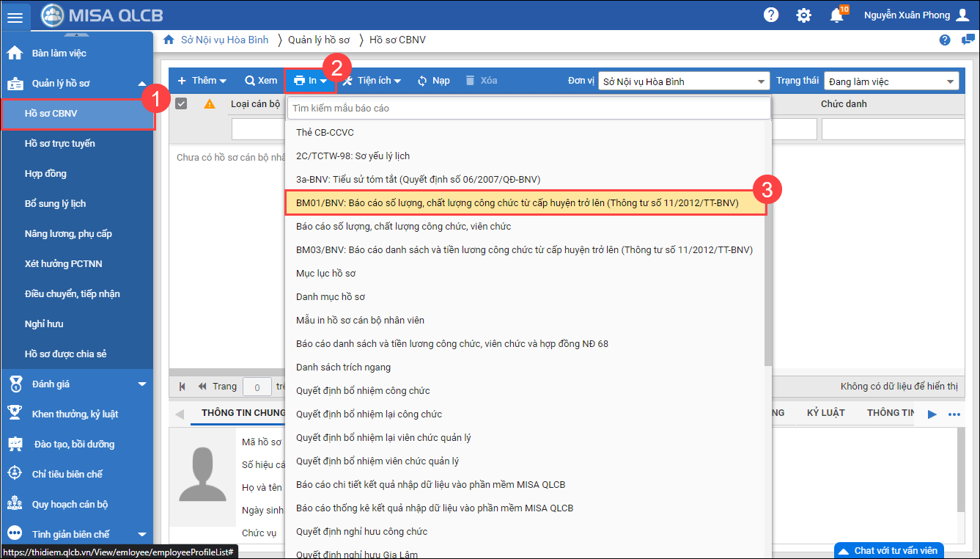Switch to KỶ LUẬT tab
The width and height of the screenshot is (980, 559).
click(825, 413)
